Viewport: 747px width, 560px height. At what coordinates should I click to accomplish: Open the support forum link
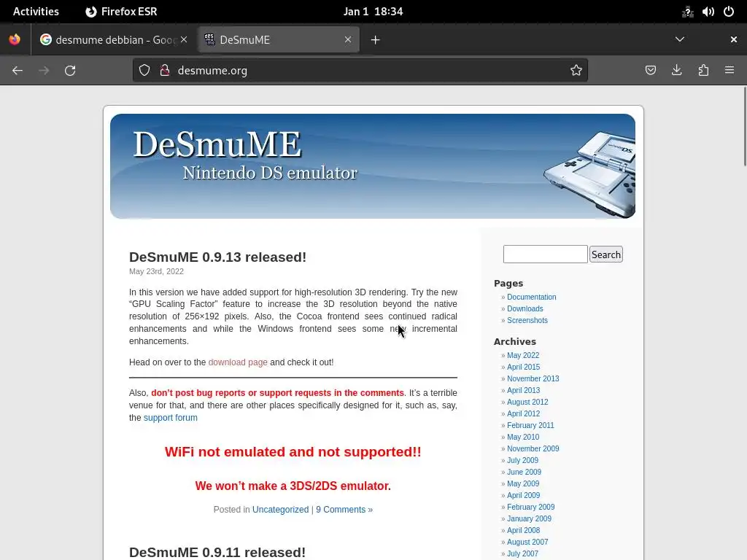(x=170, y=418)
